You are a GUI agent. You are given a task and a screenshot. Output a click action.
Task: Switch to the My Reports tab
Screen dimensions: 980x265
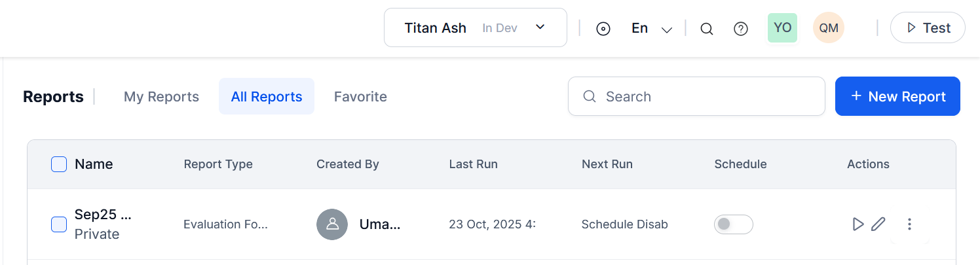[161, 97]
